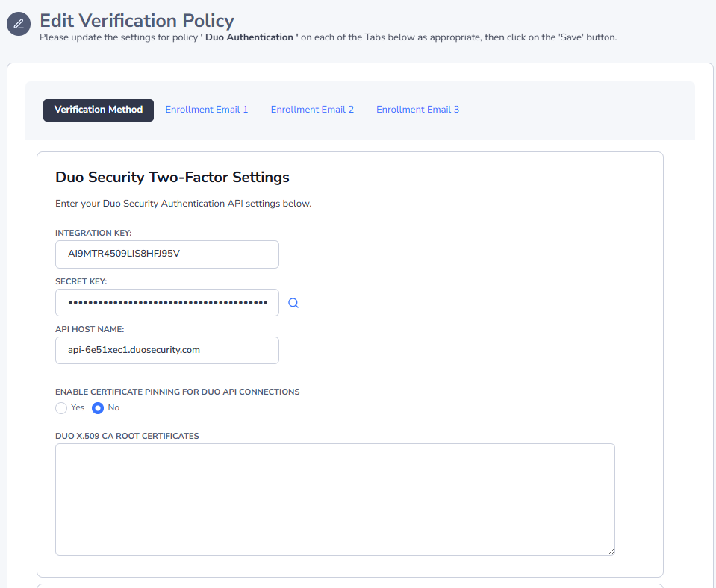The image size is (716, 588).
Task: Click the 'Edit Verification Policy' title
Action: tap(137, 21)
